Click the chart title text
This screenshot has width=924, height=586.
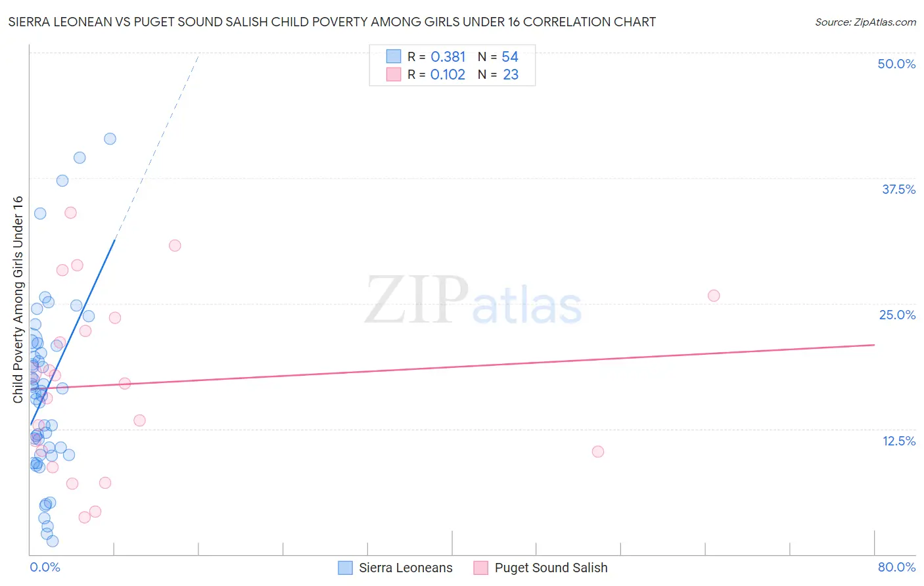pos(332,22)
